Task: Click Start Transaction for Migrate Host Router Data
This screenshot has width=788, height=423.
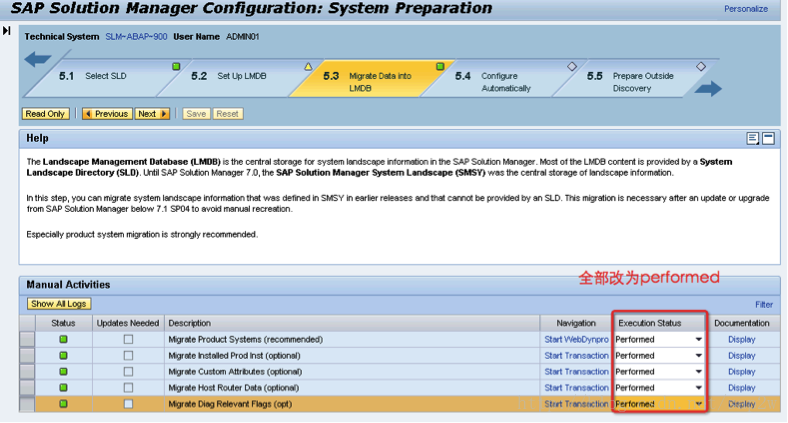Action: pyautogui.click(x=576, y=388)
